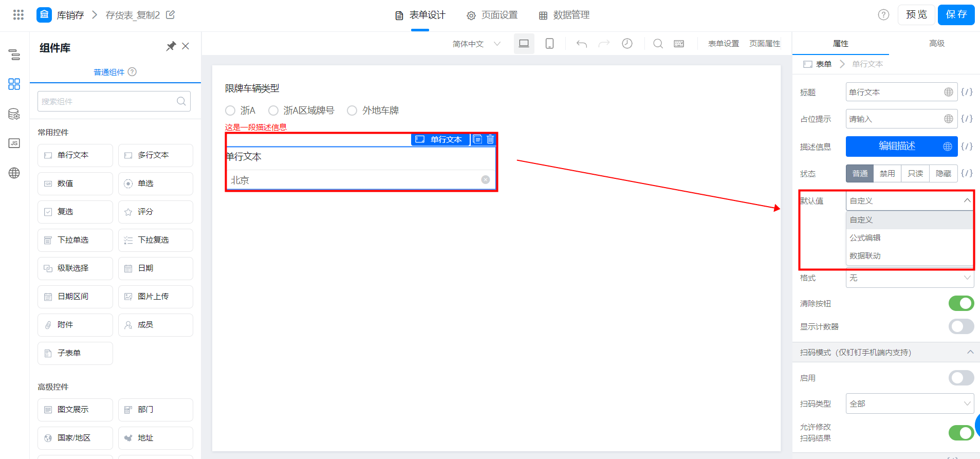Click the 库销存 app logo icon

click(x=44, y=15)
